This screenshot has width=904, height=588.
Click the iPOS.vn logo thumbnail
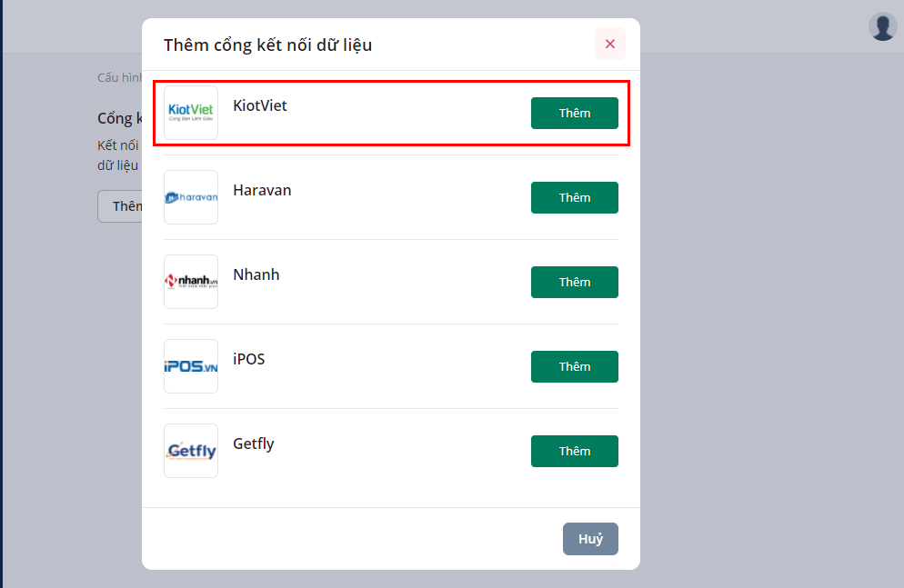[191, 366]
